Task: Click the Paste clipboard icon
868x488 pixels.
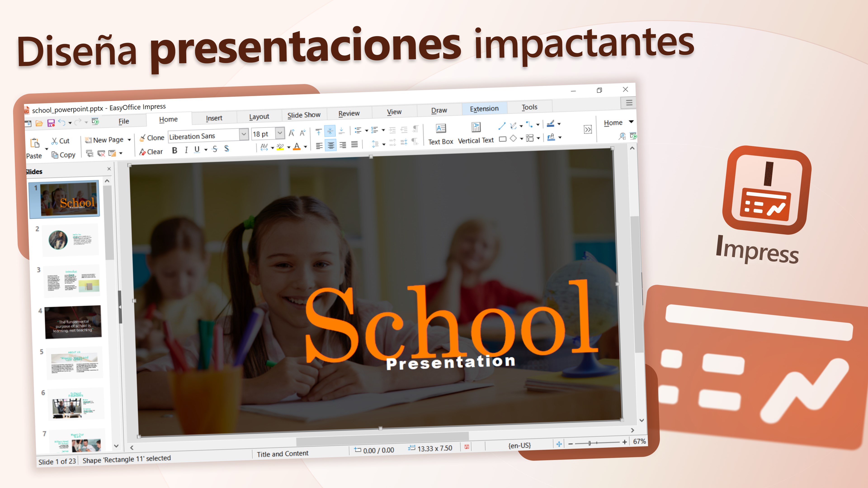Action: (35, 143)
